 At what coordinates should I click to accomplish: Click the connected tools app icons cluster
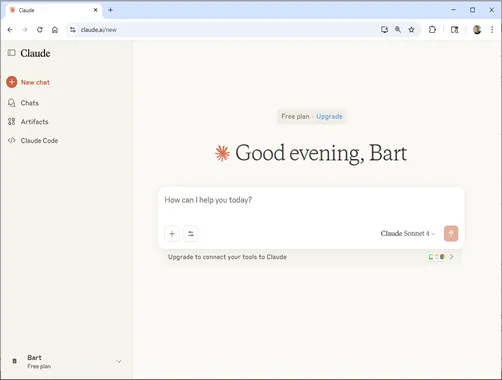(x=437, y=257)
